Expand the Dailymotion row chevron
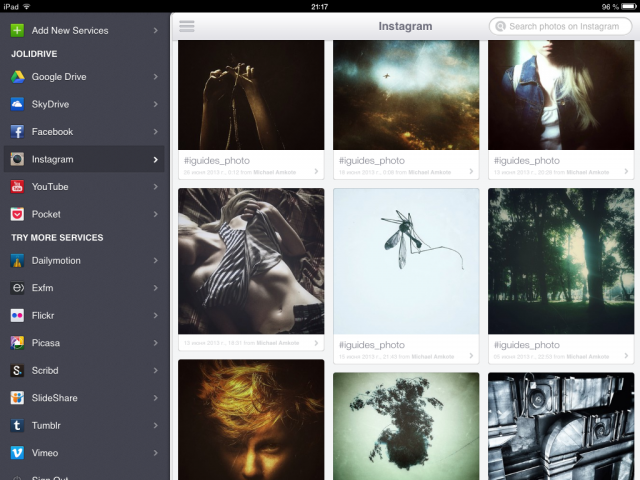Viewport: 640px width, 480px height. 156,260
